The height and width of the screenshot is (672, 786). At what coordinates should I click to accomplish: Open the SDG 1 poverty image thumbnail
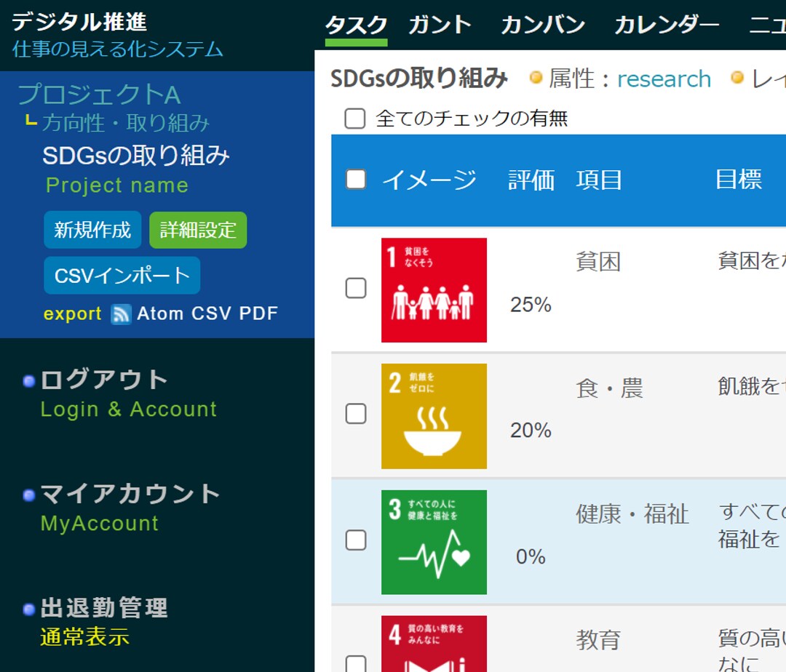434,290
